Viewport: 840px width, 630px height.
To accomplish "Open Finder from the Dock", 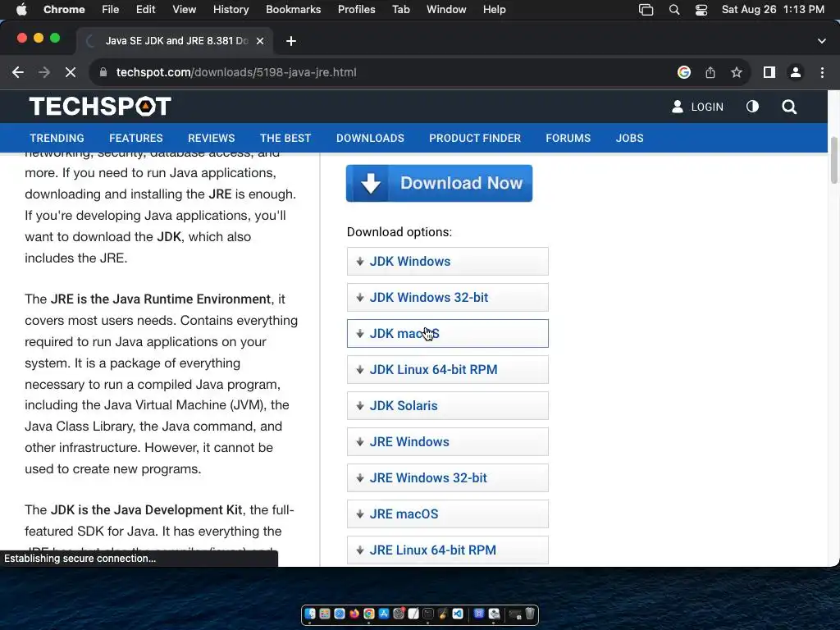I will click(x=310, y=614).
